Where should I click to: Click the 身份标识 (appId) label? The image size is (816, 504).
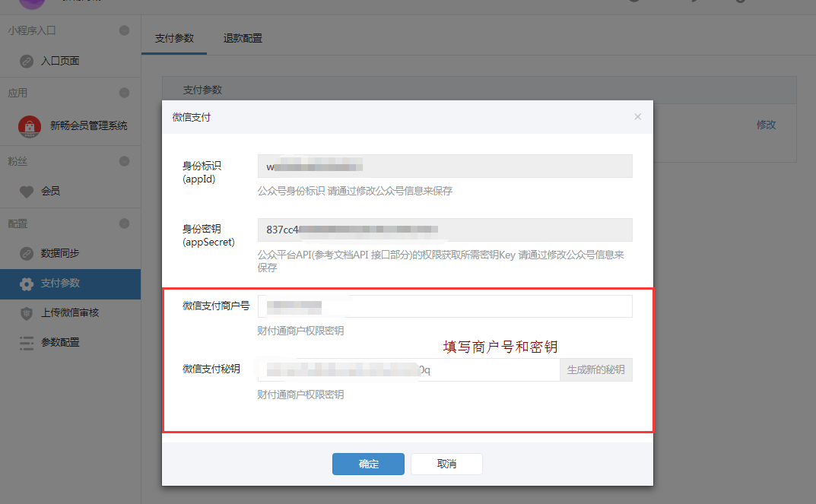click(x=202, y=172)
